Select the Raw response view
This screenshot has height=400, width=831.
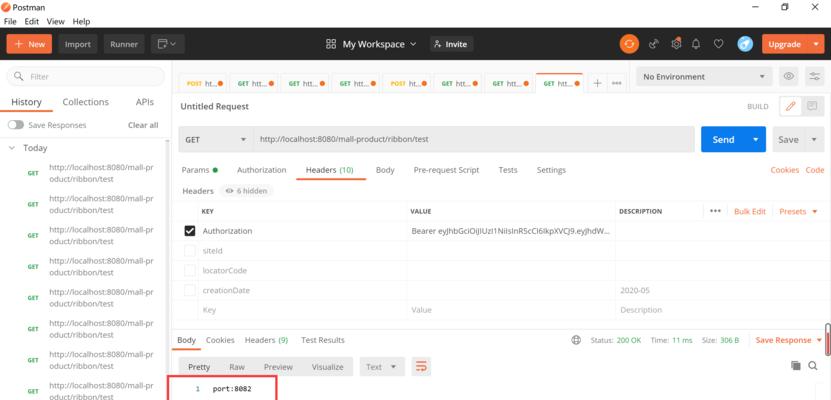(x=237, y=367)
